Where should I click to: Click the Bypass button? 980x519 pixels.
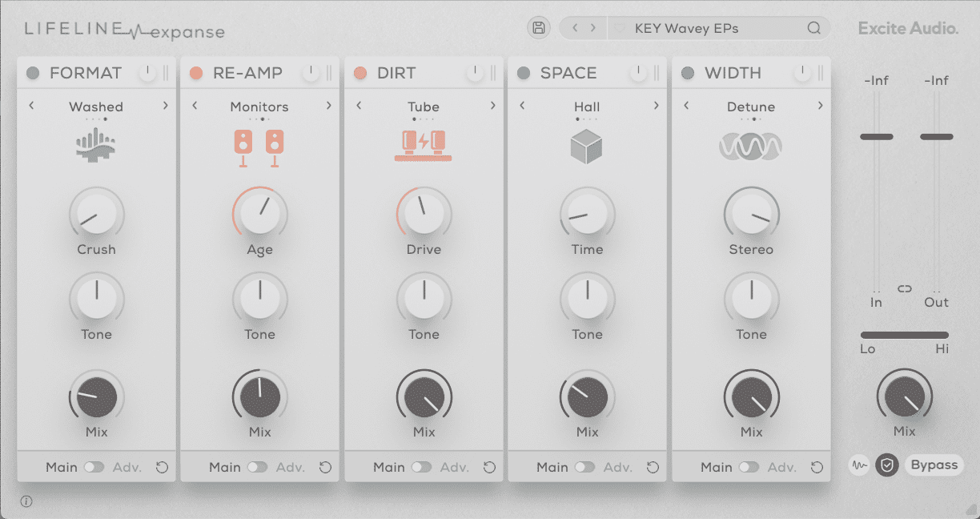(x=934, y=465)
